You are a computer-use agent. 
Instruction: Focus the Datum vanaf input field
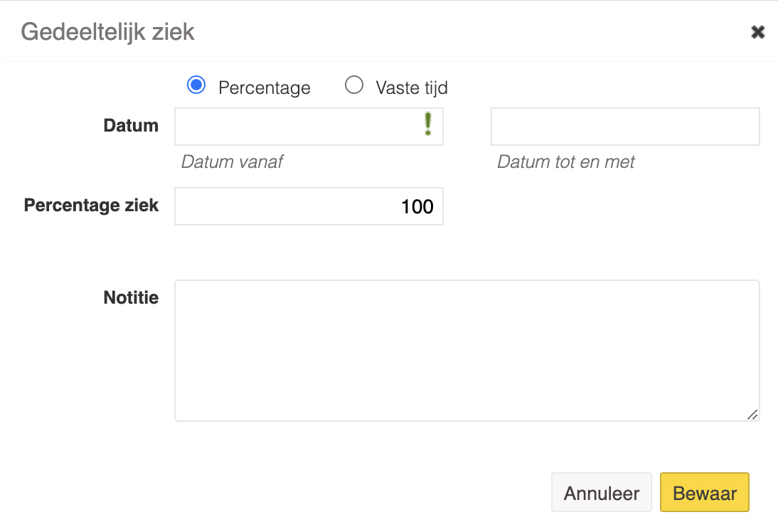309,127
